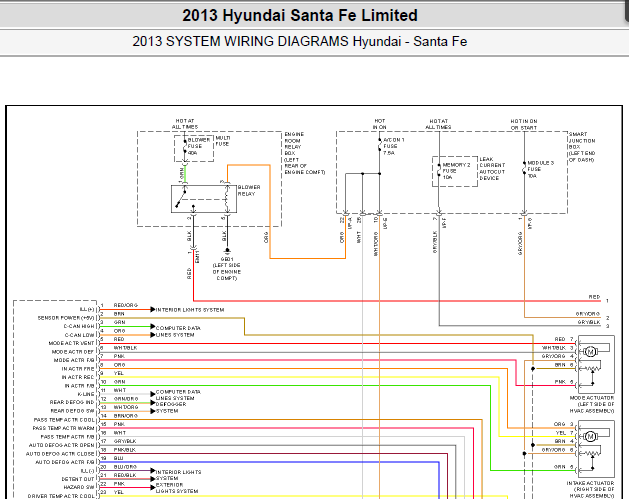This screenshot has width=629, height=499.
Task: Click "INTERIOR LIGHTS SYSTEM" next to the RED/ORG wire
Action: pyautogui.click(x=190, y=310)
